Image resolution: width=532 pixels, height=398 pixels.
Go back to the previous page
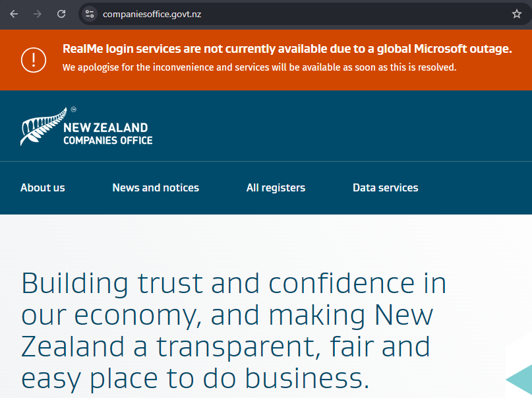point(14,14)
